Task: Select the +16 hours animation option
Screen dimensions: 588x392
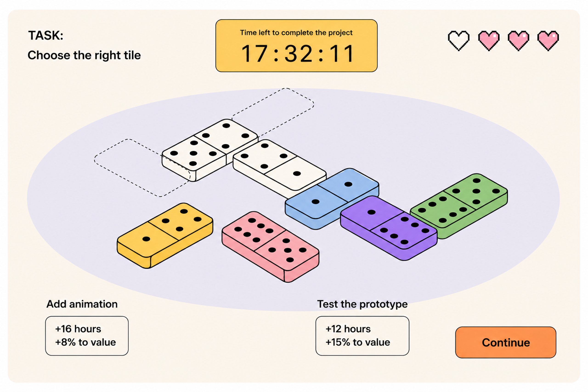Action: tap(87, 336)
